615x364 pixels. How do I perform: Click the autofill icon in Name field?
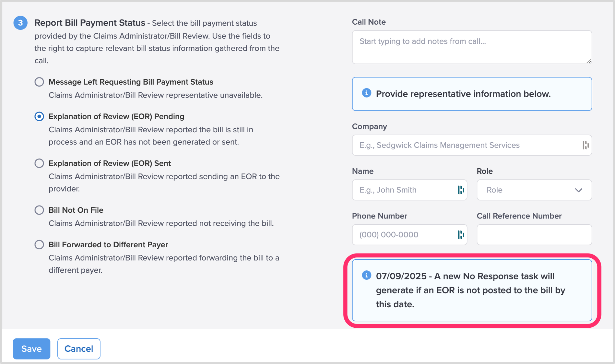[x=461, y=190]
